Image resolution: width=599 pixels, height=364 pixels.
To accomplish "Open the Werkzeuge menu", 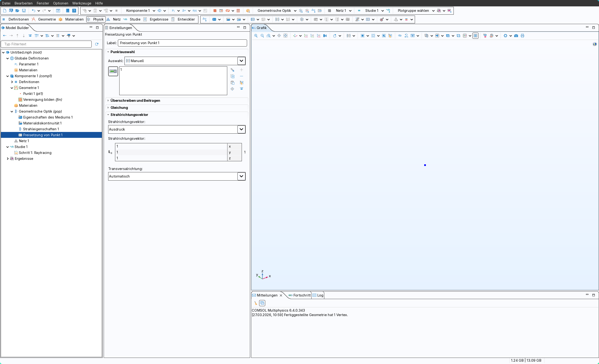I will click(82, 3).
